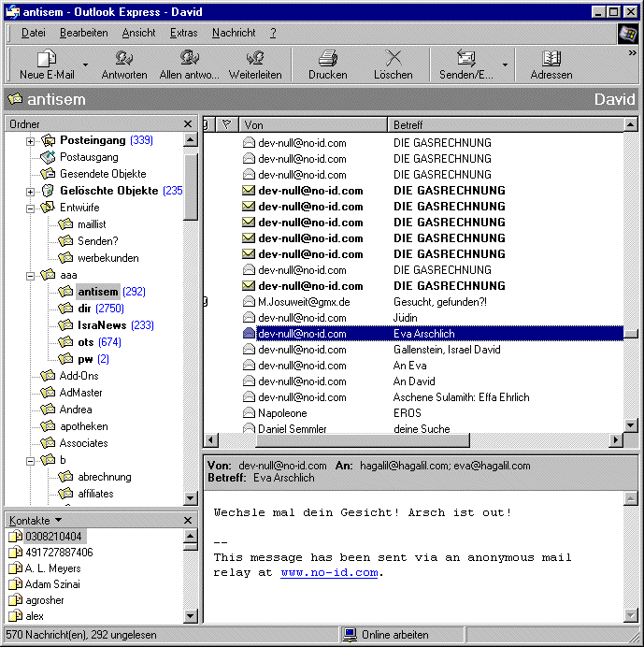This screenshot has width=644, height=647.
Task: Sort messages by the flag column header
Action: (226, 124)
